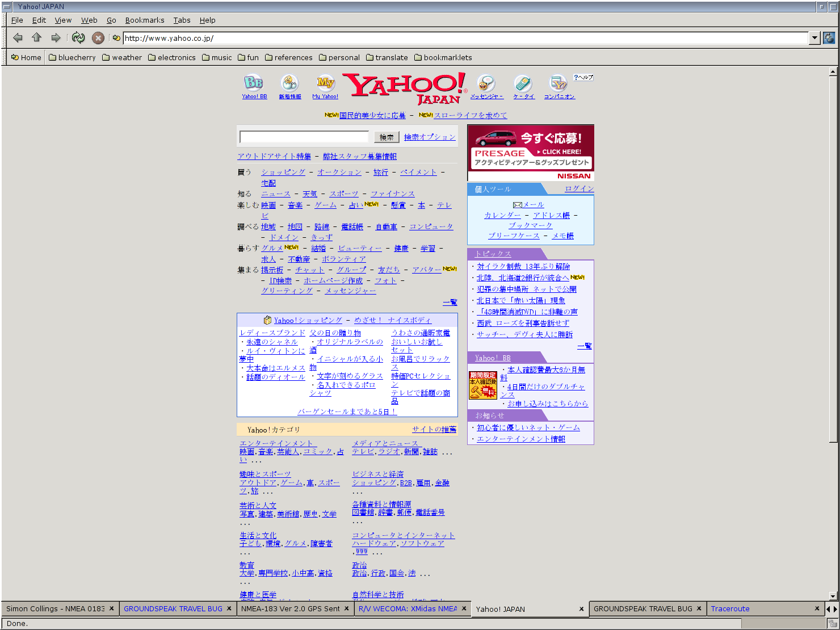This screenshot has height=630, width=840.
Task: Open the music bookmark folder
Action: [217, 57]
